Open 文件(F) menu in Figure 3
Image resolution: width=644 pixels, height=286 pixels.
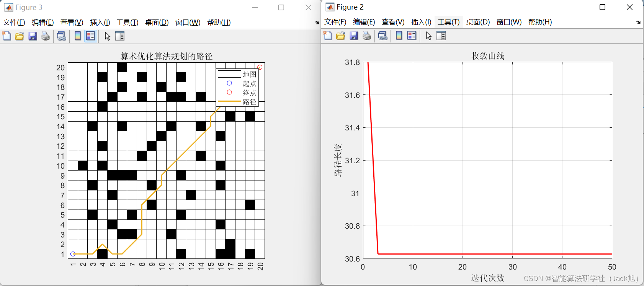(14, 23)
